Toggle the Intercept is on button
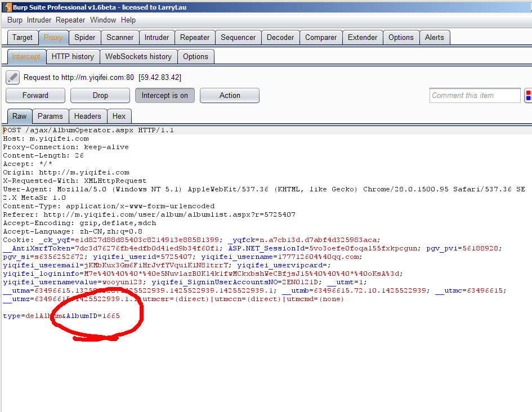Image resolution: width=532 pixels, height=412 pixels. tap(165, 95)
